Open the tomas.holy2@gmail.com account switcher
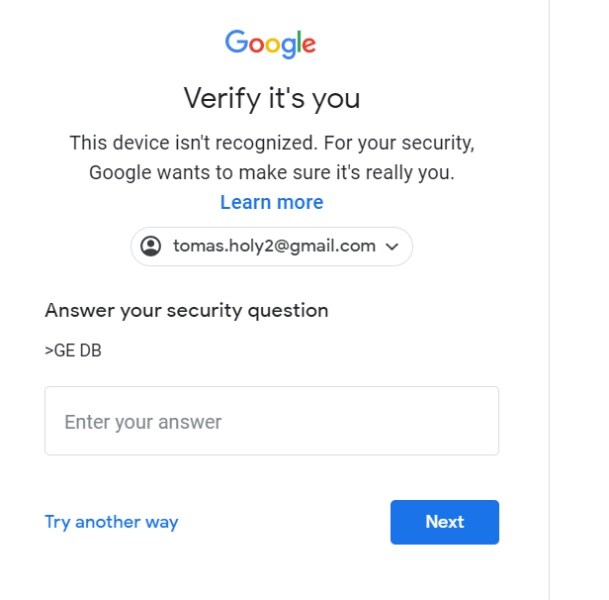The height and width of the screenshot is (600, 609). (272, 246)
